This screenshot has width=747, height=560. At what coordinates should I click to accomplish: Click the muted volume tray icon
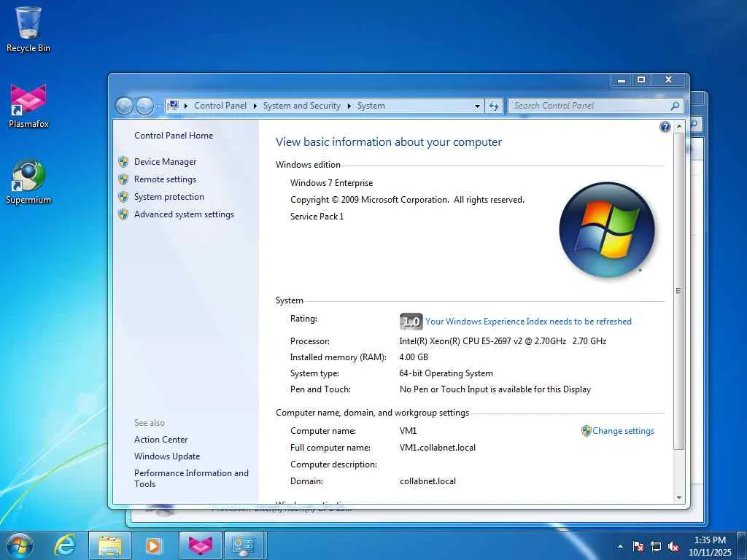tap(673, 547)
